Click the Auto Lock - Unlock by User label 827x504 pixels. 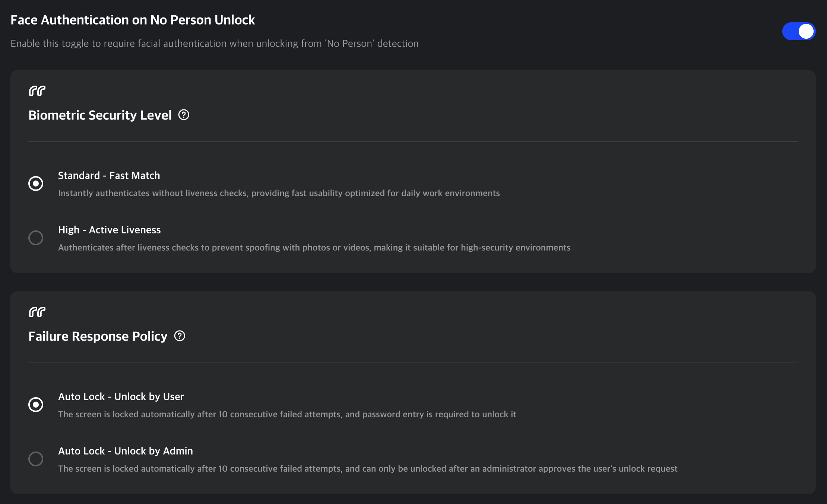pyautogui.click(x=121, y=396)
